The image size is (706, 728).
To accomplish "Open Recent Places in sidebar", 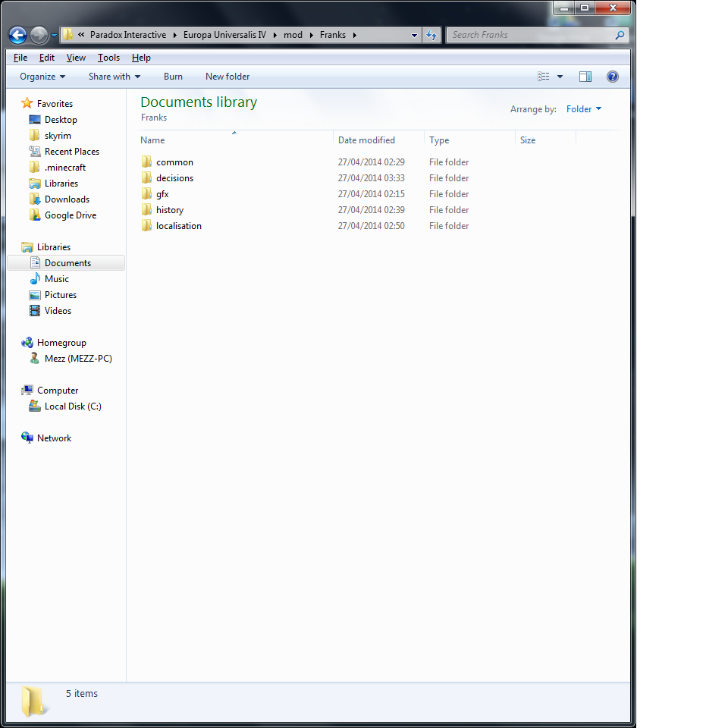I will [x=71, y=152].
